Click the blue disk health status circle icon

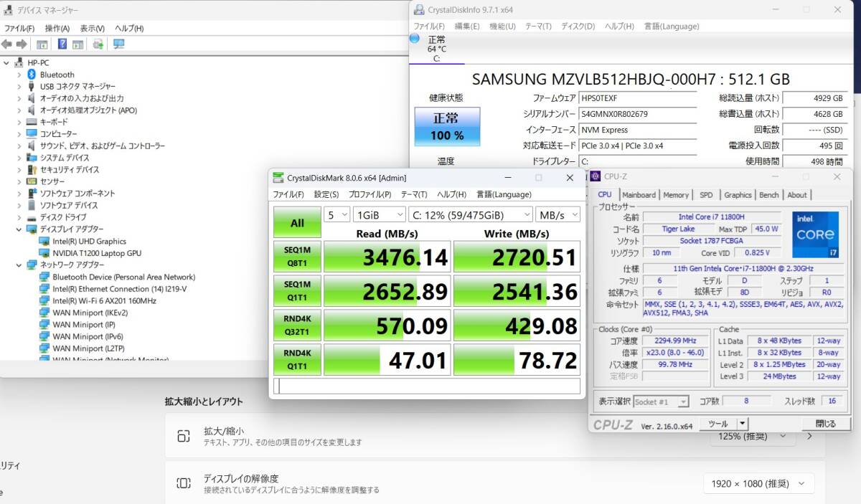click(415, 39)
